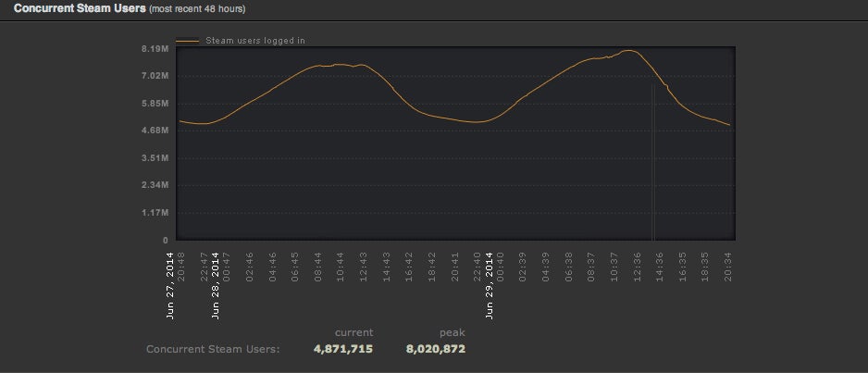Select the 4.68M y-axis label
This screenshot has width=868, height=373.
point(155,131)
